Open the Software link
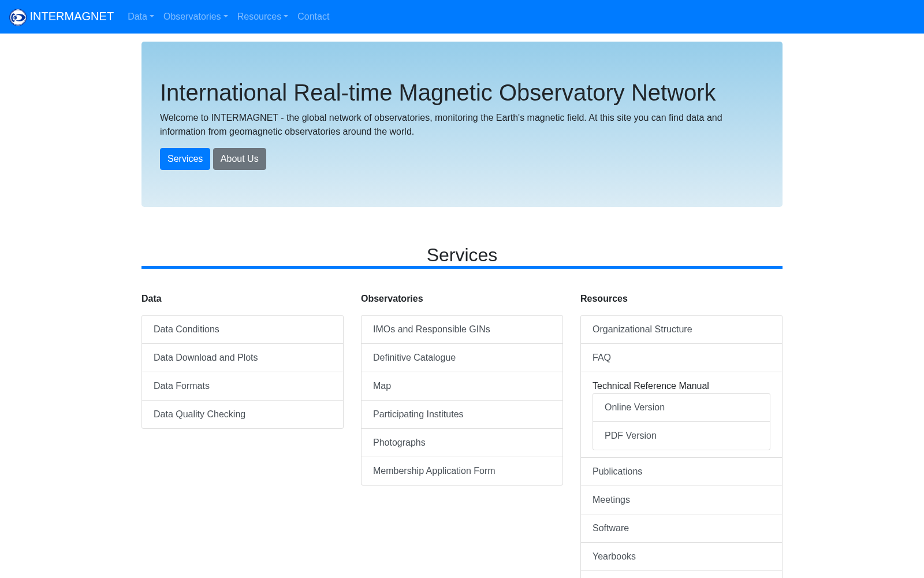This screenshot has width=924, height=578. (681, 528)
